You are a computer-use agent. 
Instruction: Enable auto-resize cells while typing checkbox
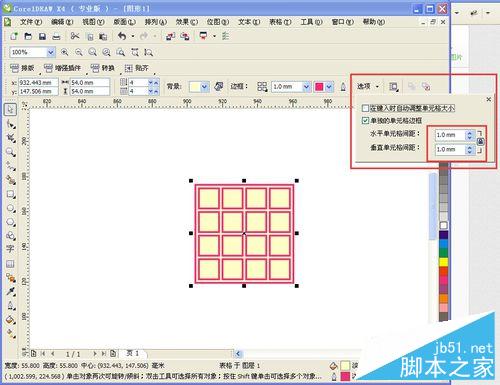coord(365,108)
